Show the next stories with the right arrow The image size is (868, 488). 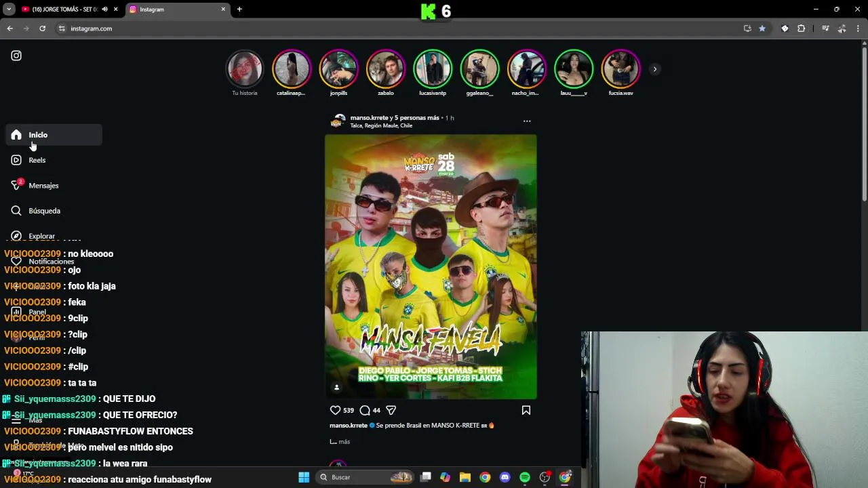point(654,69)
